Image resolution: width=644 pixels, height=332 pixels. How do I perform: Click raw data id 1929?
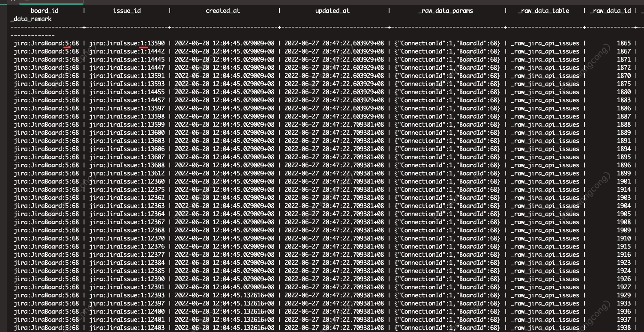(624, 295)
